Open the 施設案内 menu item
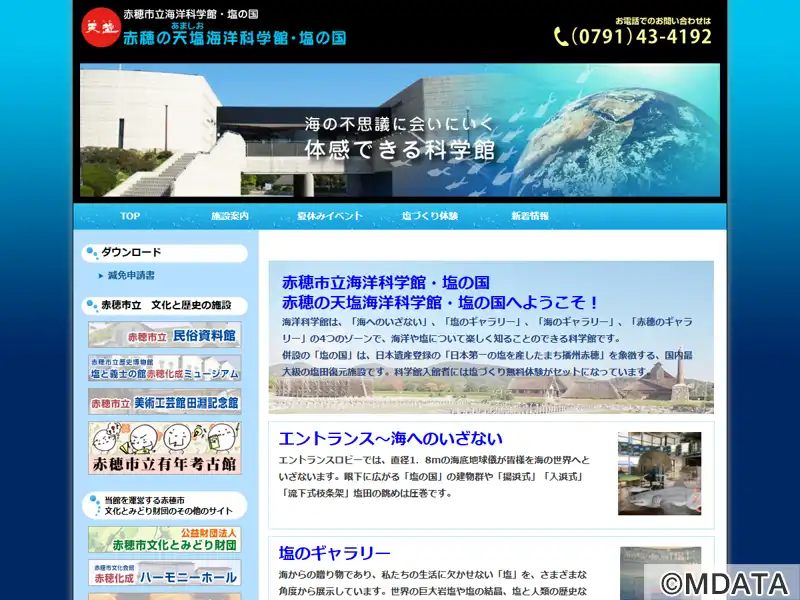The height and width of the screenshot is (600, 800). click(230, 216)
